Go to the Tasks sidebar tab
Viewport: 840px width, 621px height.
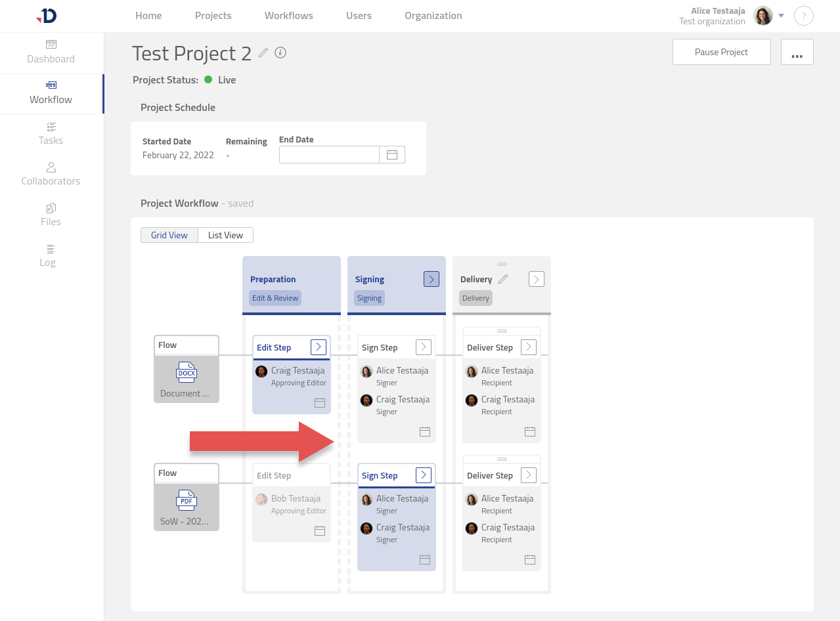coord(51,133)
